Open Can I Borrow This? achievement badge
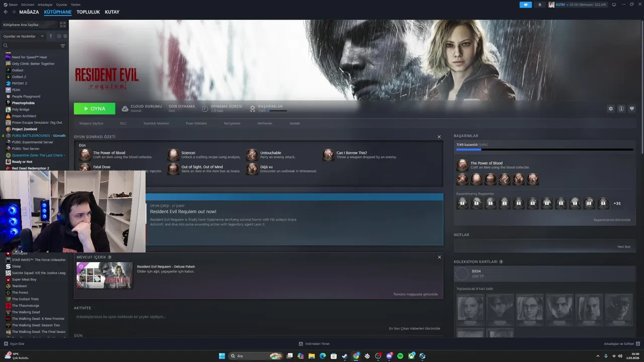 coord(328,154)
